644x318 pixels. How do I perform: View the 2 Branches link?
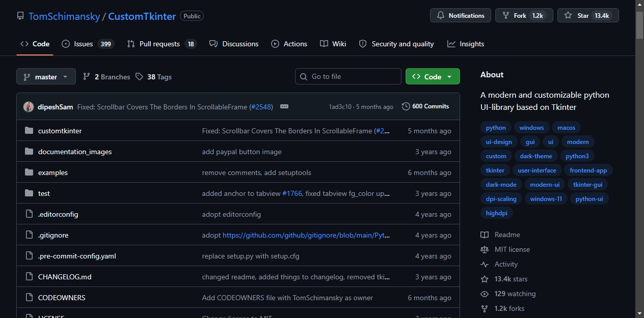[106, 77]
